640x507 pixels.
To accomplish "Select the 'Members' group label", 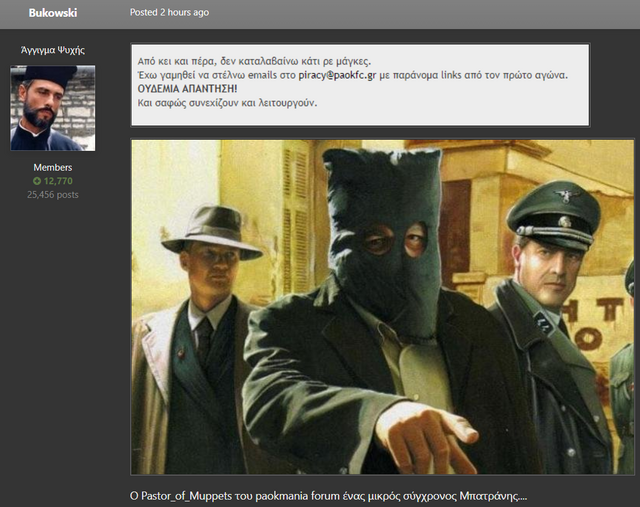I will tap(53, 167).
